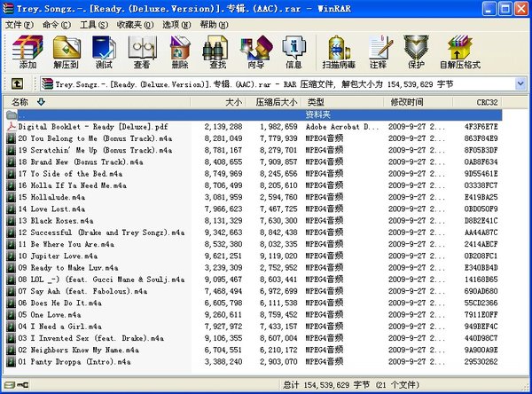
Task: Sort by the 类型 column header
Action: pyautogui.click(x=343, y=102)
